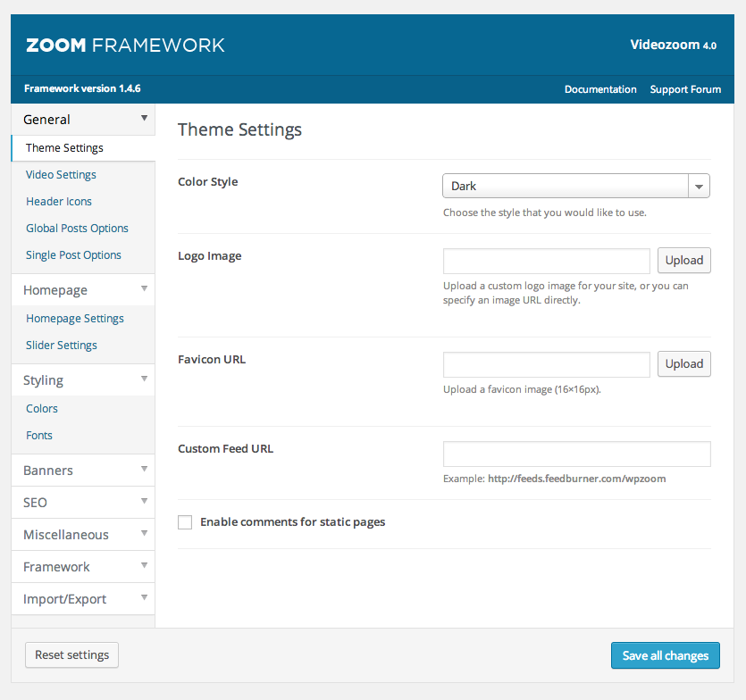The image size is (746, 700).
Task: Open the Color Style dropdown
Action: (576, 186)
